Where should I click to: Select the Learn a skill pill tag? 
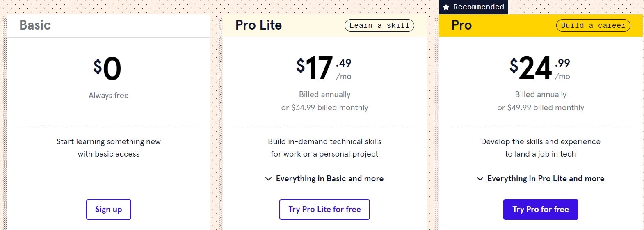point(379,25)
